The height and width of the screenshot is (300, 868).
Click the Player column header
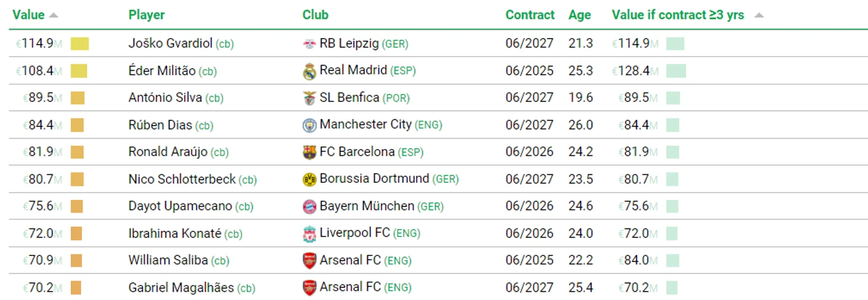(146, 15)
